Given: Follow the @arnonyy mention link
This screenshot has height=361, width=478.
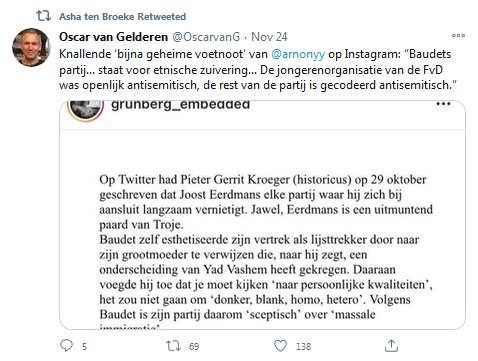Looking at the screenshot, I should (x=298, y=54).
